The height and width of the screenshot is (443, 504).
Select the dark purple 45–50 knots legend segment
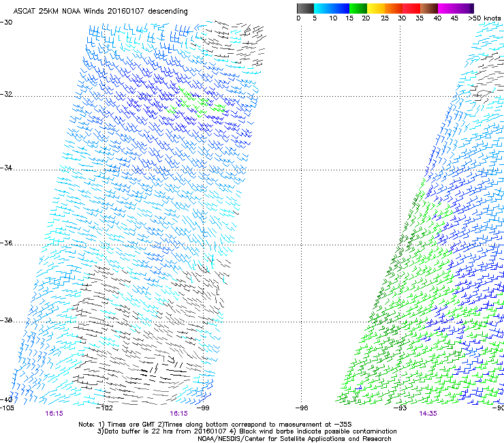(x=464, y=8)
